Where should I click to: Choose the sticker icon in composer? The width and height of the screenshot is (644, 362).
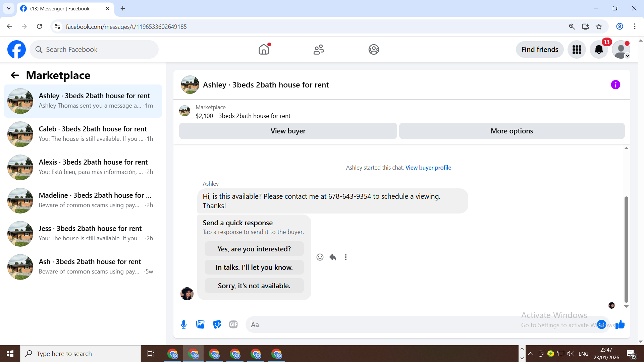coord(217,324)
